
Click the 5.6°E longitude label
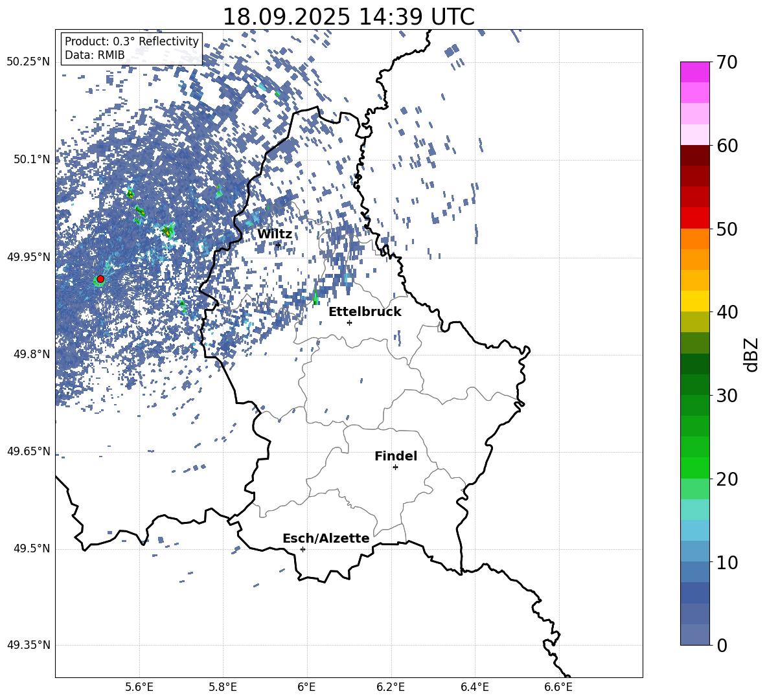(x=139, y=687)
